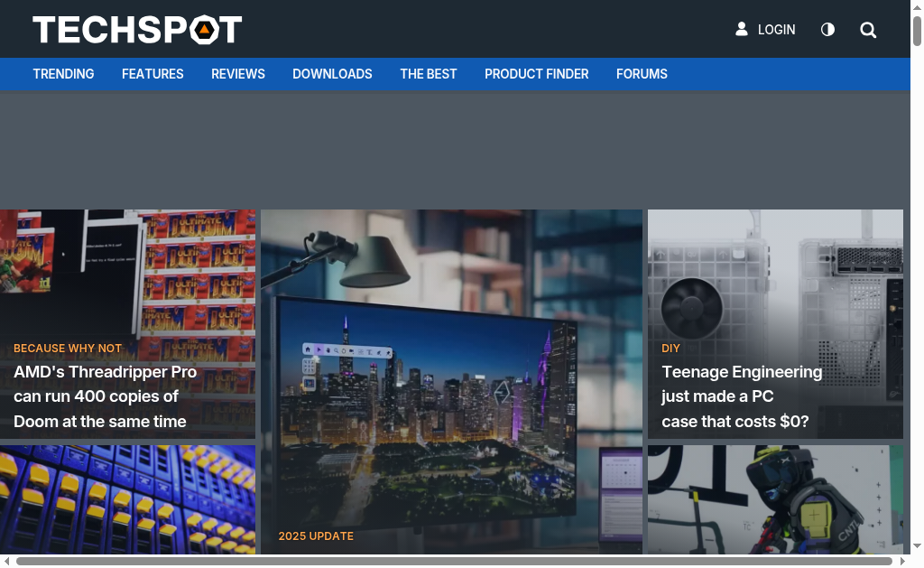Click the BECAUSE WHY NOT category label
Screen dimensions: 924x568
68,348
